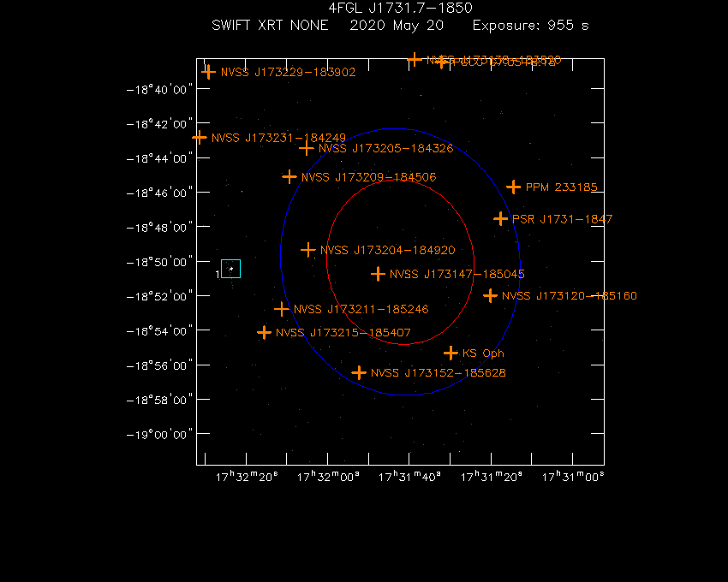Image resolution: width=728 pixels, height=582 pixels.
Task: Click the orange cross beside KS Oph
Action: 451,353
